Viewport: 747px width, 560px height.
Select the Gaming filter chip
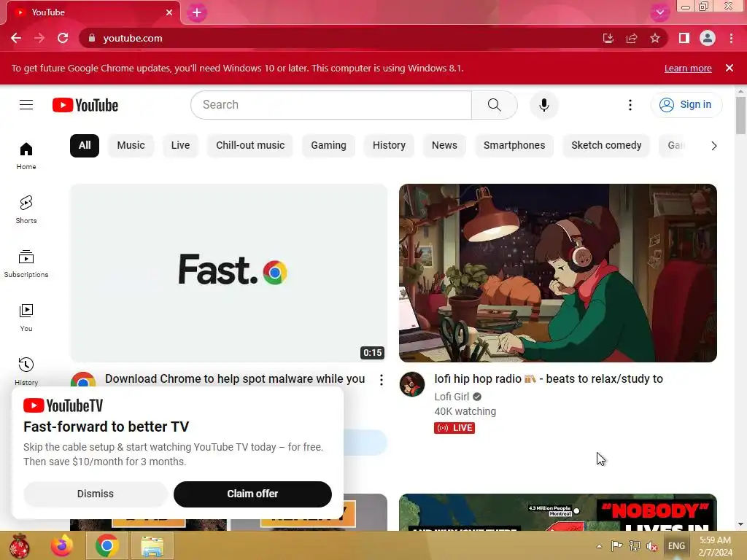328,146
